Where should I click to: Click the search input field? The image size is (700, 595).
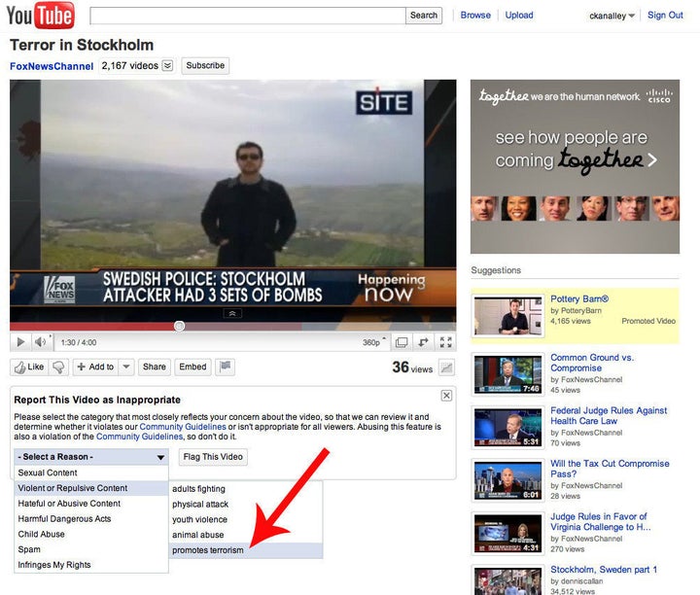coord(248,16)
